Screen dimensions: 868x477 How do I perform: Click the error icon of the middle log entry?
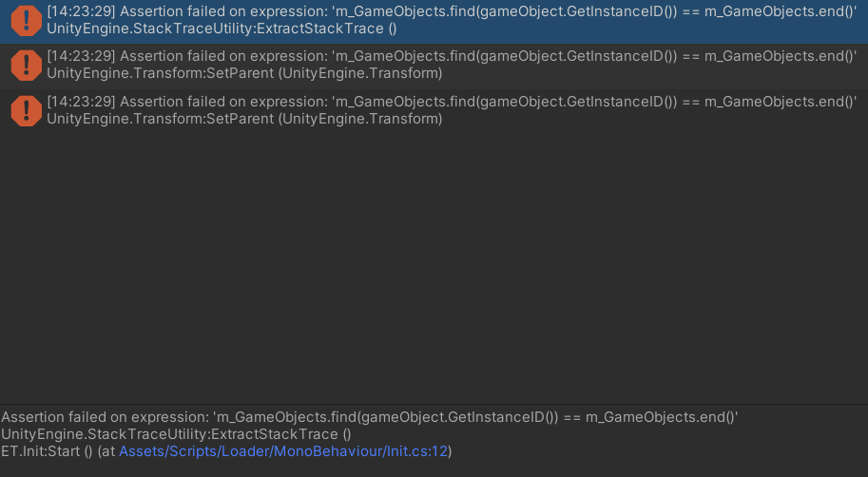coord(26,66)
